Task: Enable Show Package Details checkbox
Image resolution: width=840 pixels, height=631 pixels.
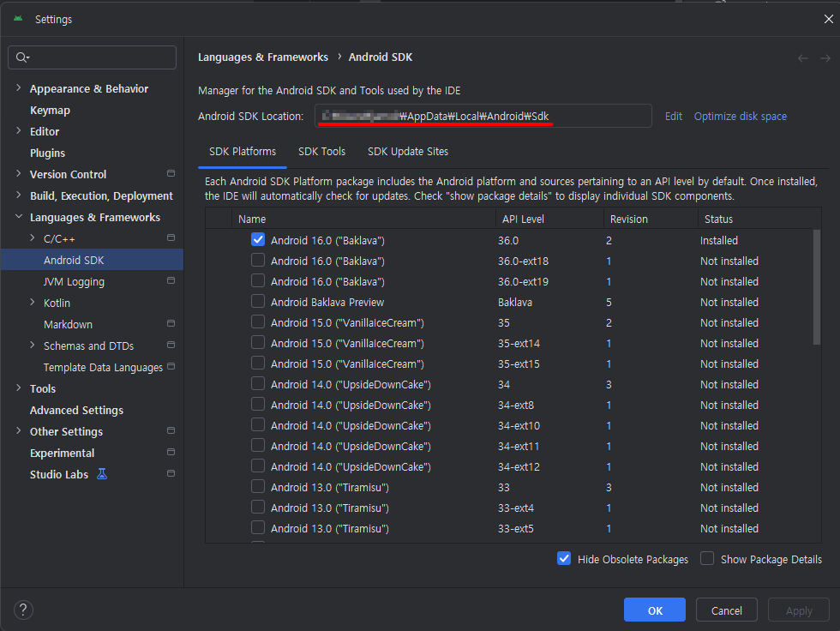Action: click(707, 559)
